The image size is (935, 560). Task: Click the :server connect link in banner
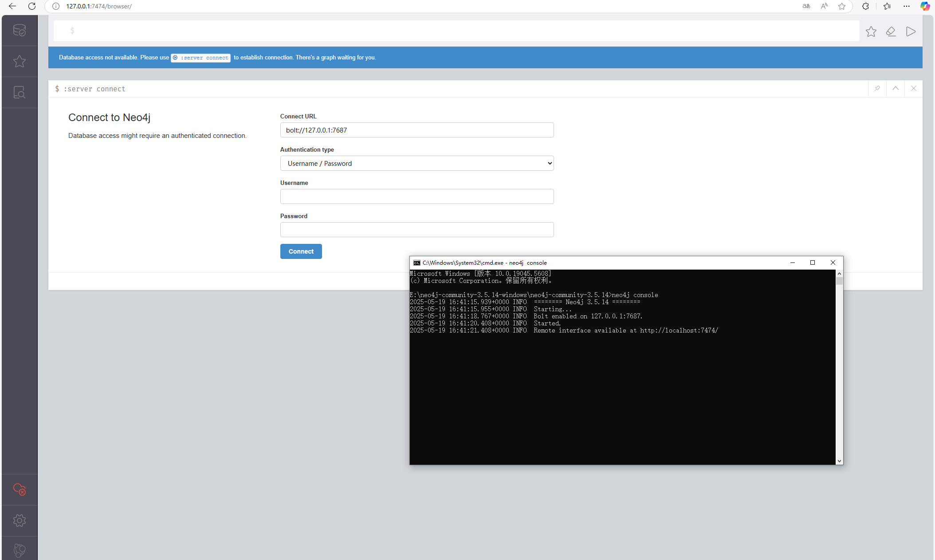pyautogui.click(x=201, y=58)
